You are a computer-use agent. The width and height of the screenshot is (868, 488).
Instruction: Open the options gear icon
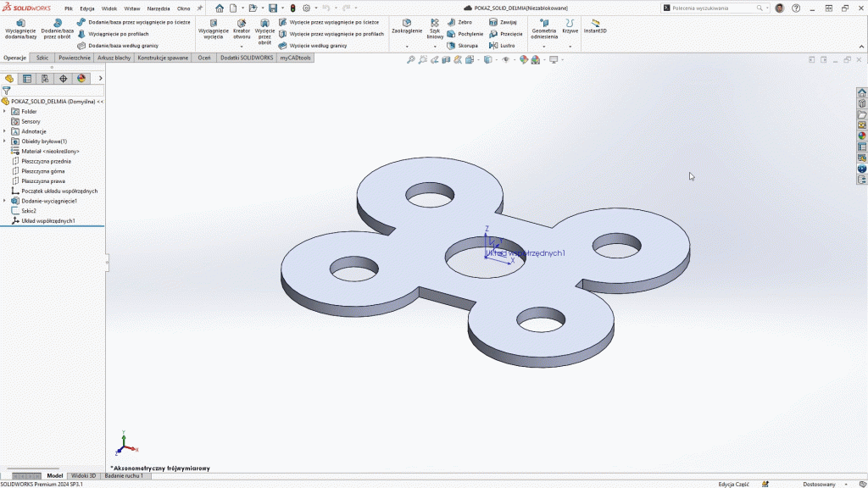pyautogui.click(x=306, y=8)
